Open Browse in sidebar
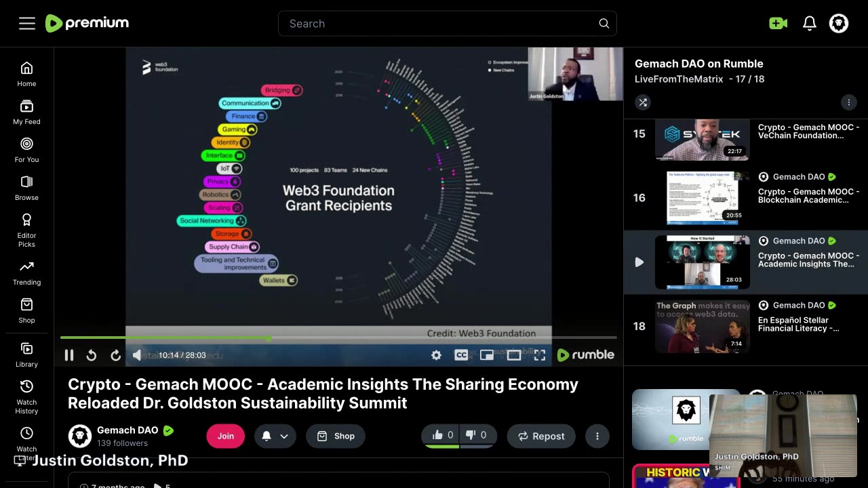 pos(26,188)
